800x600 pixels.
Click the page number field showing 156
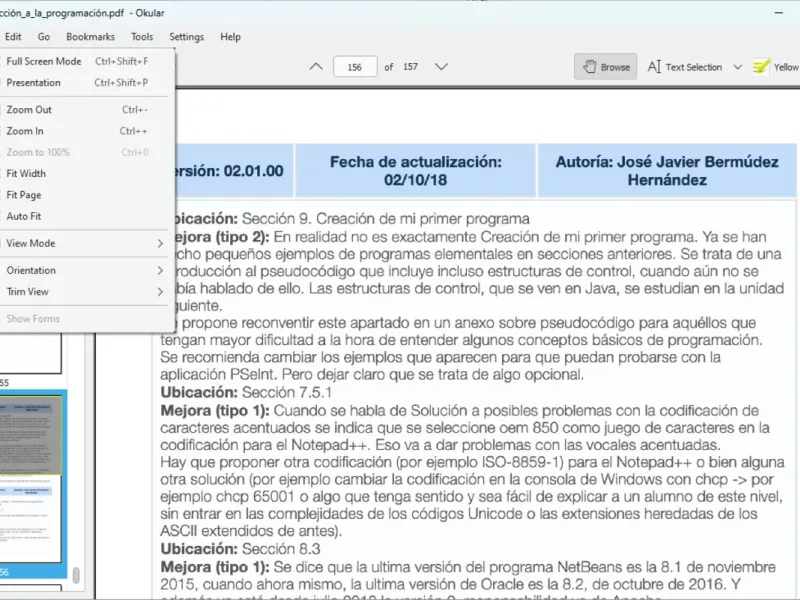pos(355,67)
